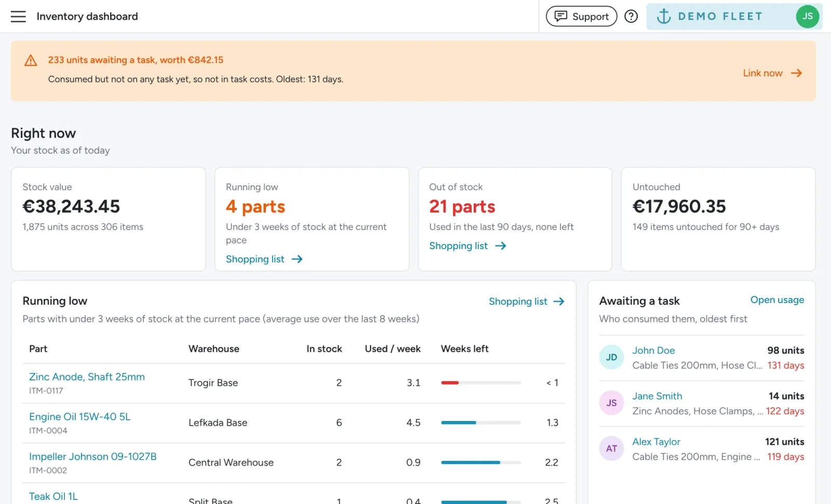Open Teak Oil 1L part
The width and height of the screenshot is (831, 504).
tap(53, 496)
